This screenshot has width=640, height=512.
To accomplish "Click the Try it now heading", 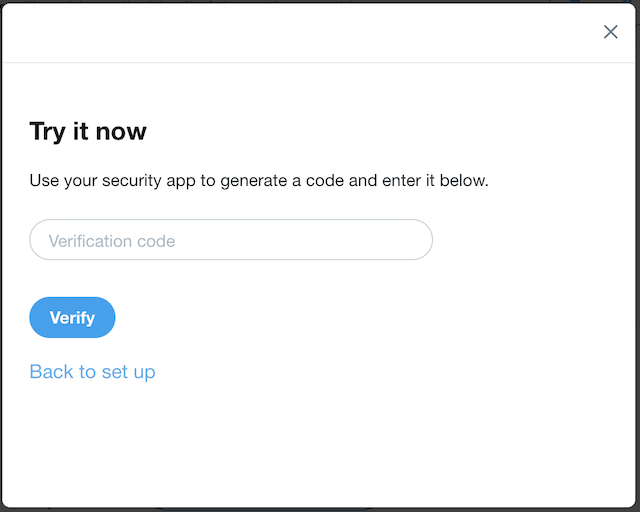I will [x=88, y=131].
